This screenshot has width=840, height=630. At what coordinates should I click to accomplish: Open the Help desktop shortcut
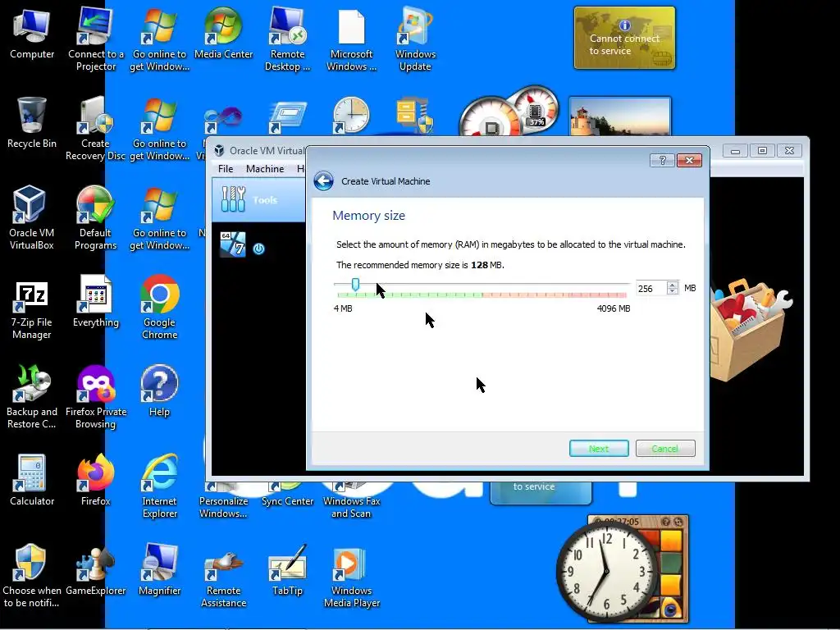(x=159, y=391)
